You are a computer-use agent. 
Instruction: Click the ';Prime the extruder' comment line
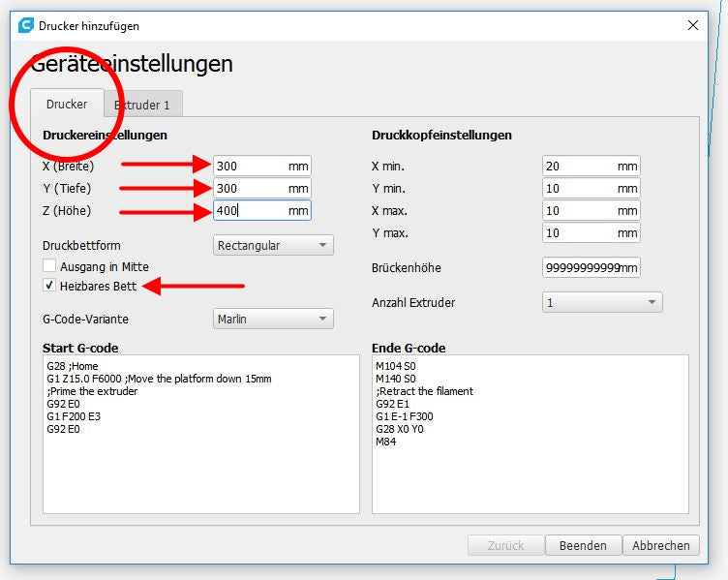tap(92, 391)
